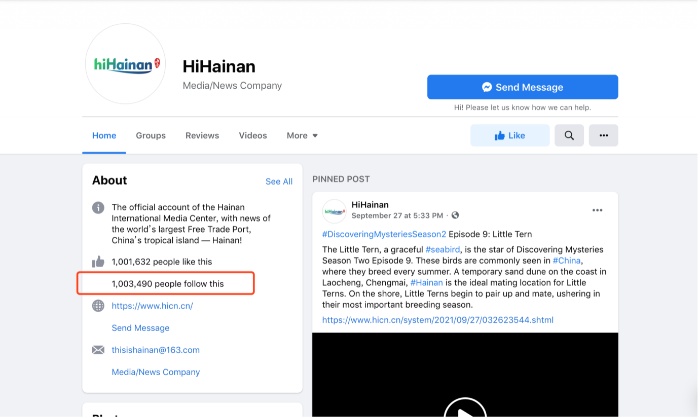Open pinned post three-dot options menu
Image resolution: width=700 pixels, height=418 pixels.
click(x=597, y=210)
